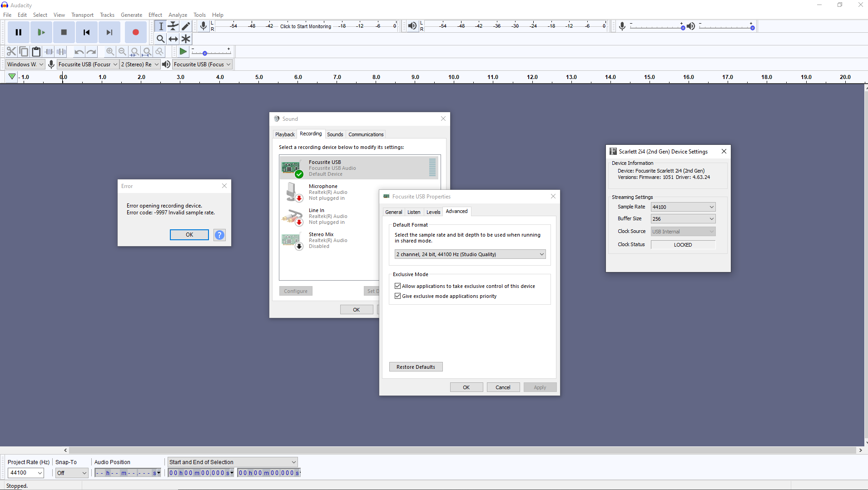Select the Time Shift tool

pos(174,39)
